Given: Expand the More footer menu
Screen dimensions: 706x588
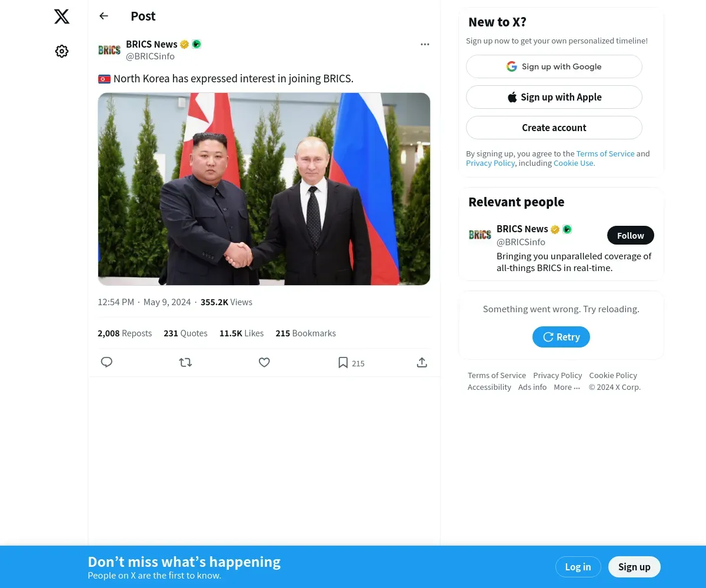Looking at the screenshot, I should click(567, 387).
